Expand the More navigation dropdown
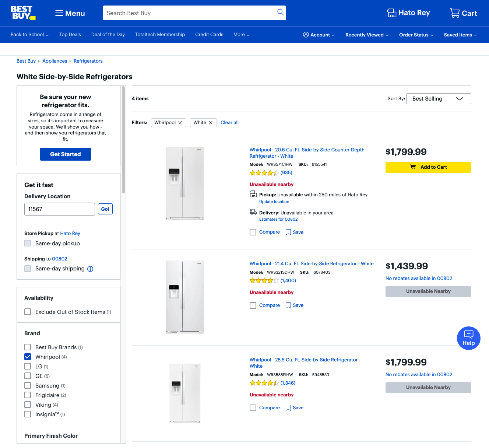Image resolution: width=489 pixels, height=448 pixels. pyautogui.click(x=242, y=35)
